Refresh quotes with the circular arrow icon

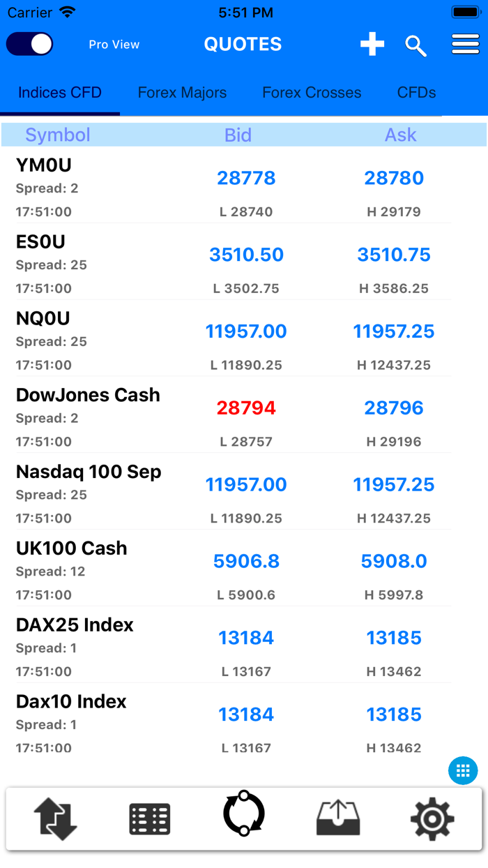243,818
